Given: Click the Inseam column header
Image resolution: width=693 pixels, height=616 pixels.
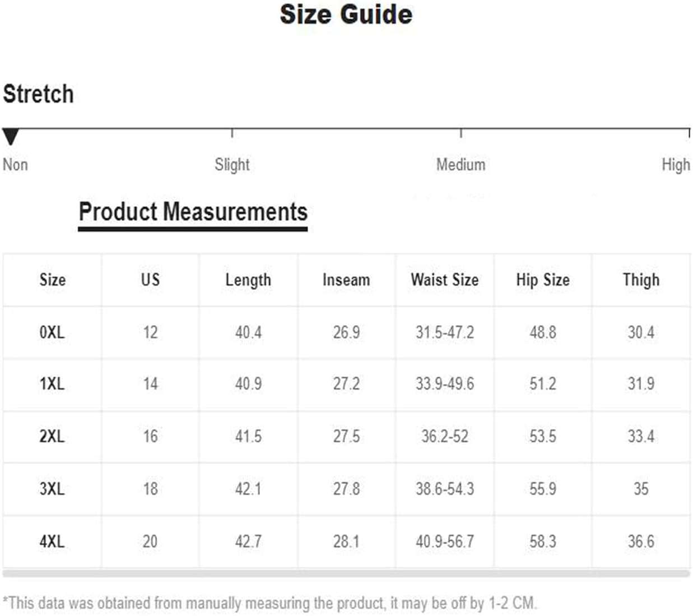Looking at the screenshot, I should tap(346, 280).
